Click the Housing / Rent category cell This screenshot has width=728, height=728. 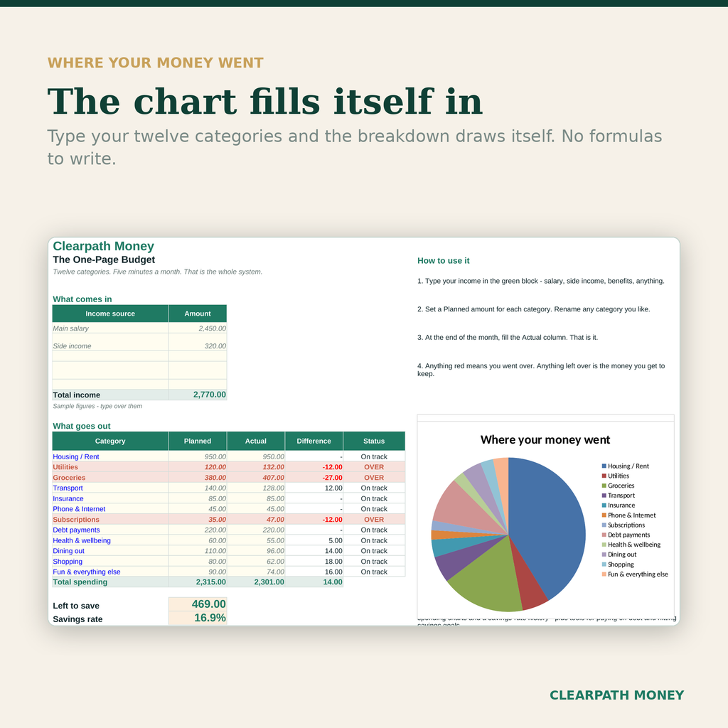point(110,456)
